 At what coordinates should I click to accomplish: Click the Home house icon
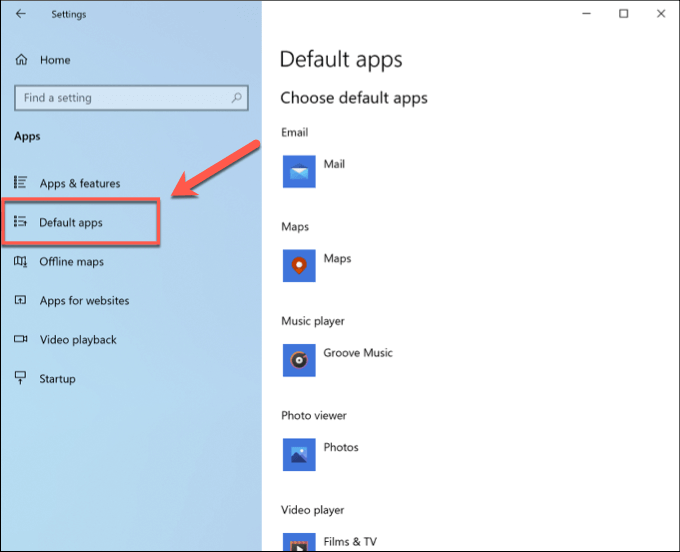pos(21,60)
